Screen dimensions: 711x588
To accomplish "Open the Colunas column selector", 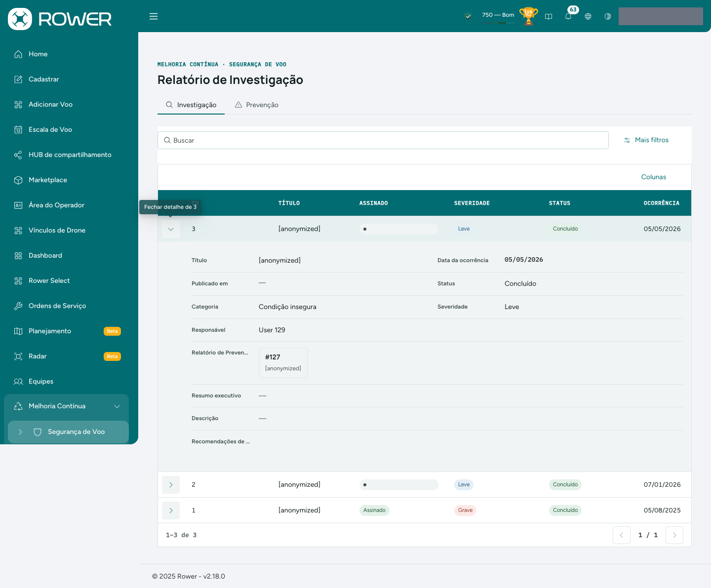I will pyautogui.click(x=654, y=177).
